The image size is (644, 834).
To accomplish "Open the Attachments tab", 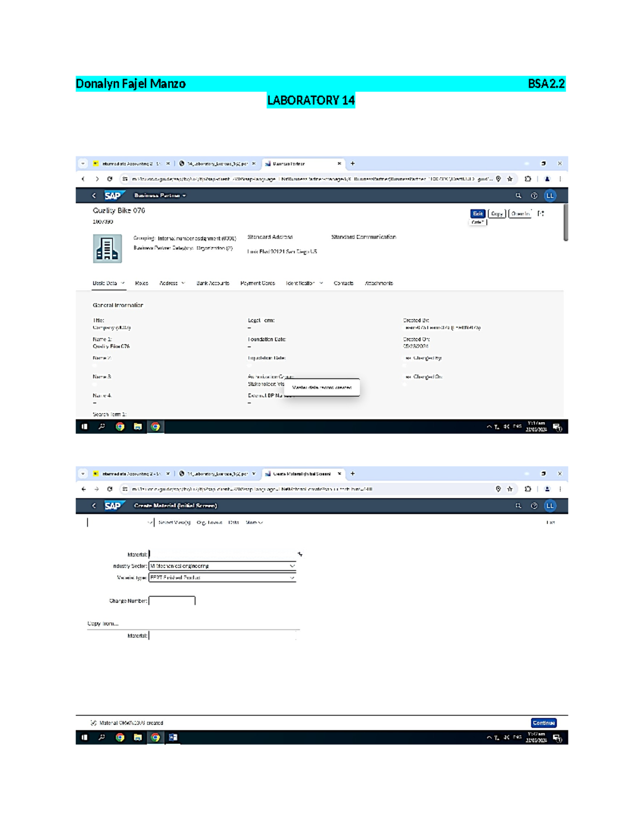I will coord(379,283).
